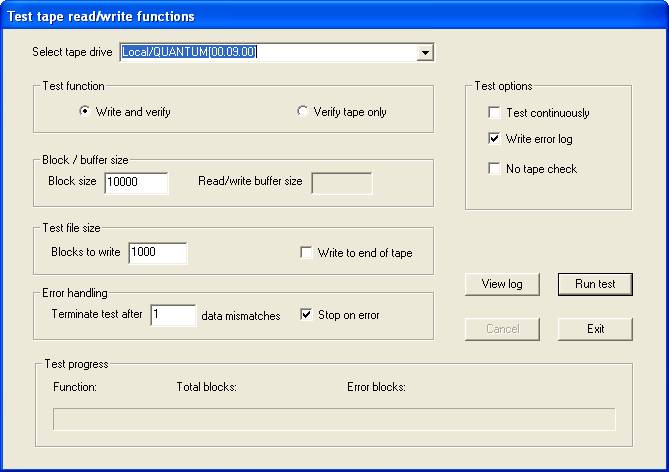The height and width of the screenshot is (472, 669).
Task: Open the log with View log
Action: 502,284
